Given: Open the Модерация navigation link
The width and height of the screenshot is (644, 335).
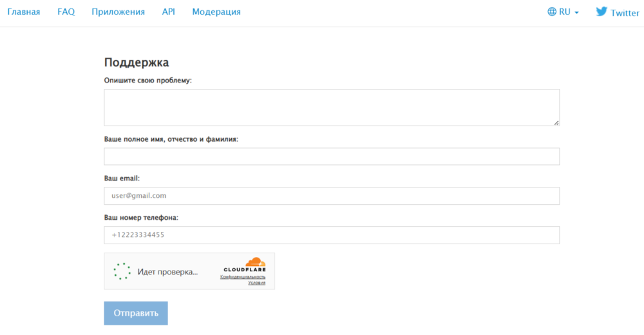Looking at the screenshot, I should click(216, 12).
